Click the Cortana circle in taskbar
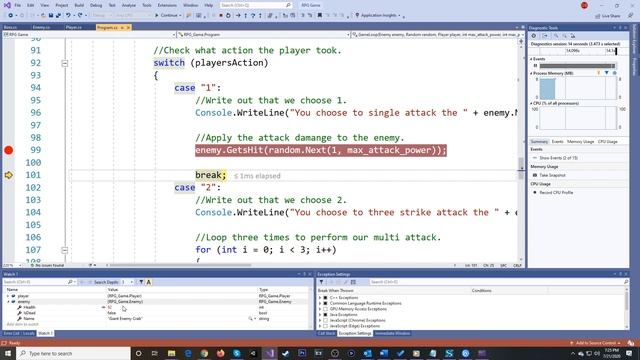The image size is (640, 360). [x=138, y=353]
